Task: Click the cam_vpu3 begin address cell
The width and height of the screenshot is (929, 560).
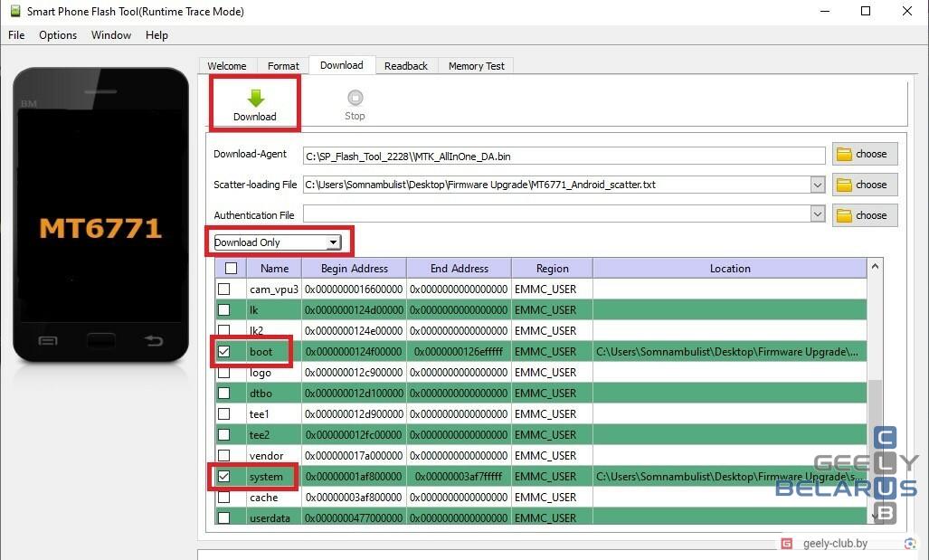Action: pos(354,289)
